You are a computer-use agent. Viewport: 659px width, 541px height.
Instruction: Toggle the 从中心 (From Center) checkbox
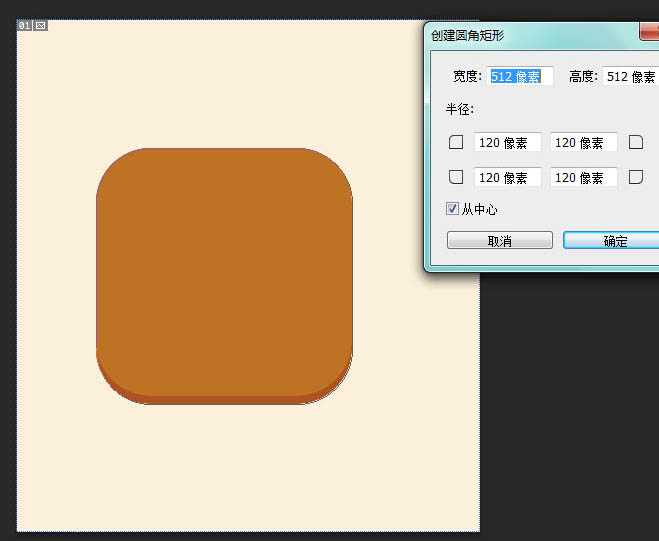pos(453,210)
